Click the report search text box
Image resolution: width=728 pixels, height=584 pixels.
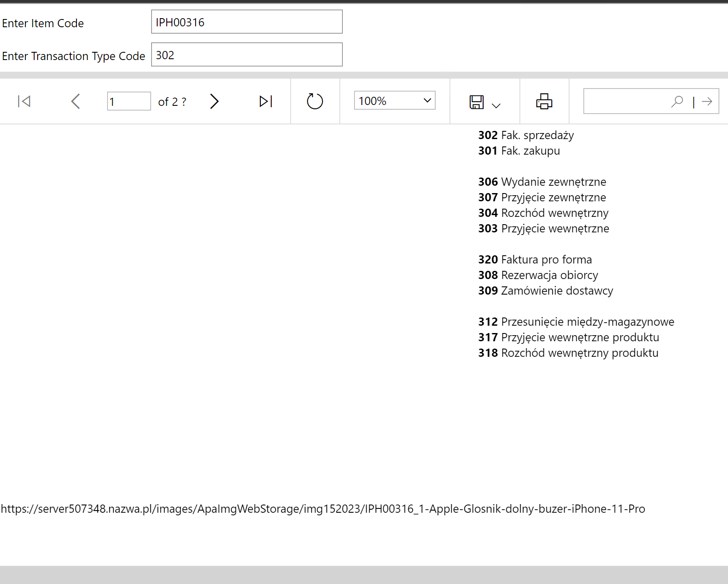pyautogui.click(x=626, y=101)
